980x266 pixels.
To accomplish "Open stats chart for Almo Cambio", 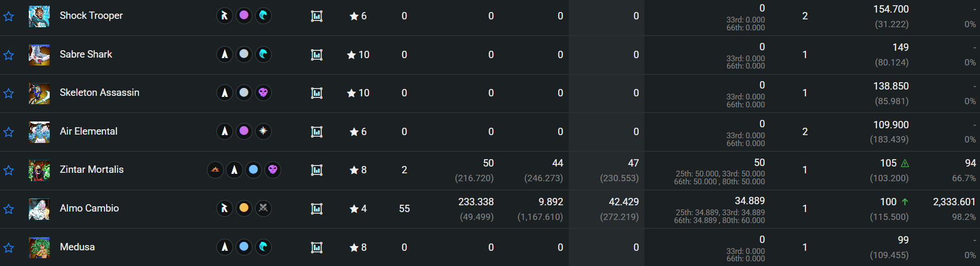I will click(x=317, y=208).
